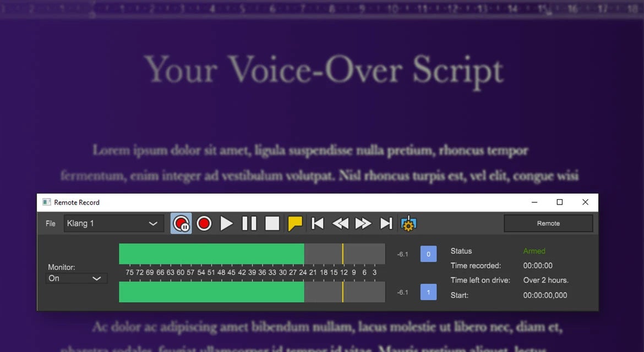Viewport: 644px width, 352px height.
Task: Drop a marker using the yellow flag icon
Action: coord(295,224)
